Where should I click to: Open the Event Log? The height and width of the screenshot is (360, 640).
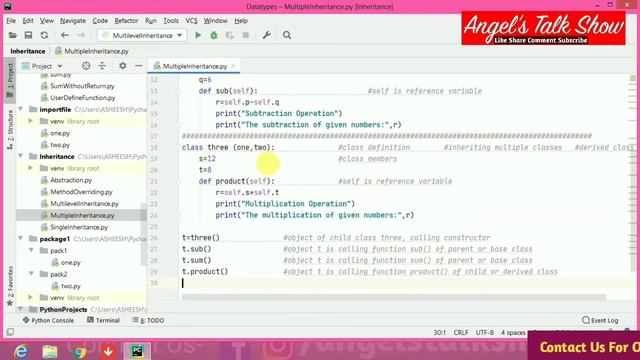pos(600,320)
